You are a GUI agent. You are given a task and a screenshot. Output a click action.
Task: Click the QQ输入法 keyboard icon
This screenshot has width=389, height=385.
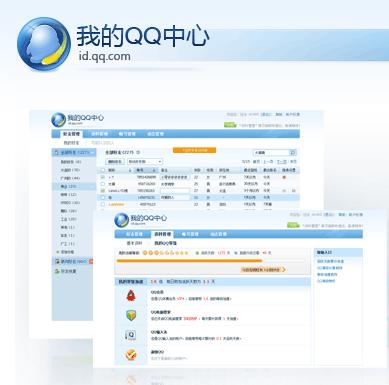pos(131,335)
